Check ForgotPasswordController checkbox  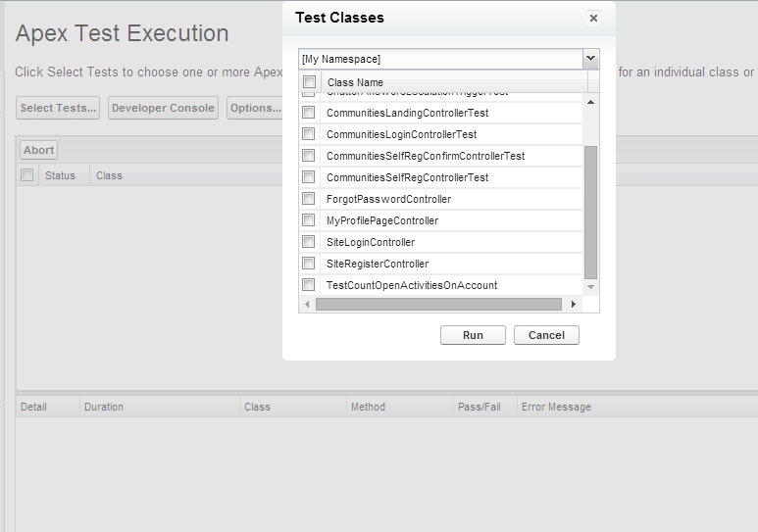309,199
